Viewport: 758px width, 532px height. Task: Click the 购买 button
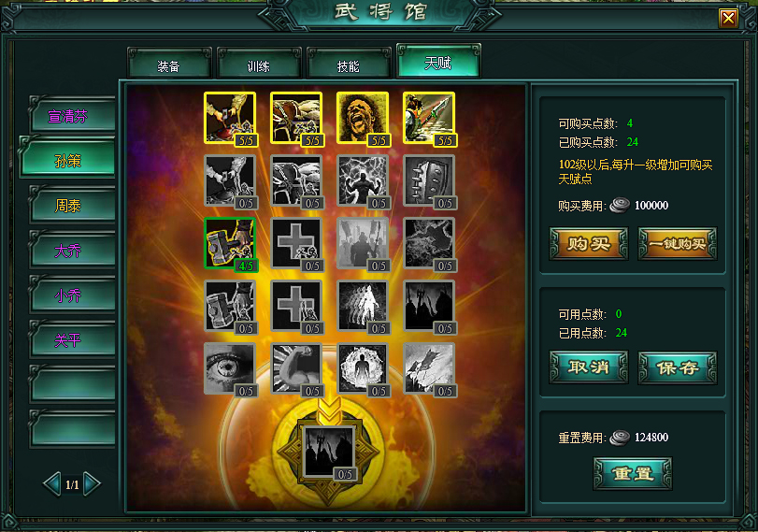pos(588,243)
